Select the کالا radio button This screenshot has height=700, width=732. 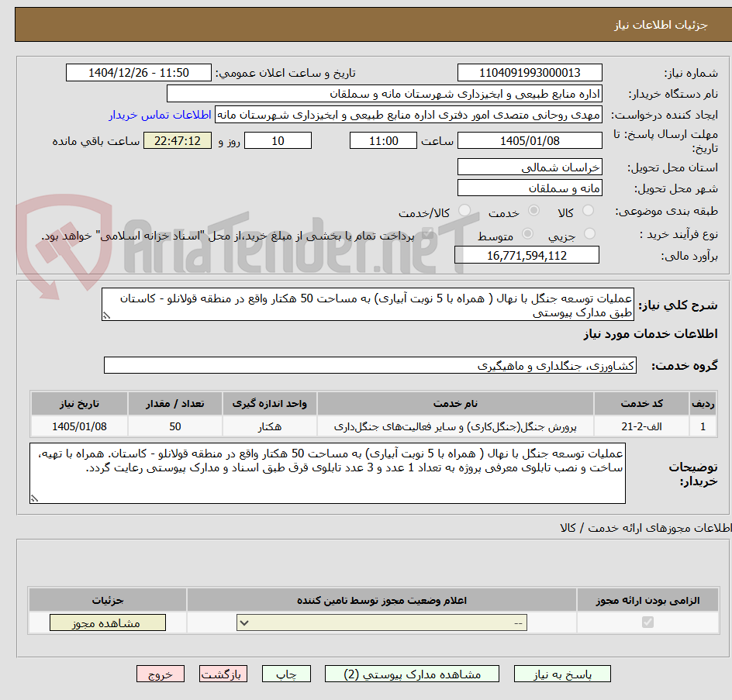[x=589, y=211]
